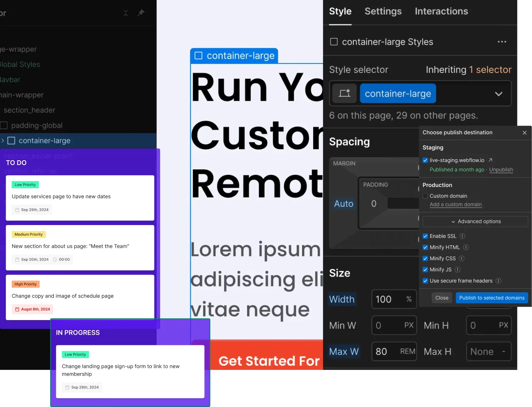Viewport: 532px width, 407px height.
Task: Close the publish destination dialog with X
Action: click(x=524, y=132)
